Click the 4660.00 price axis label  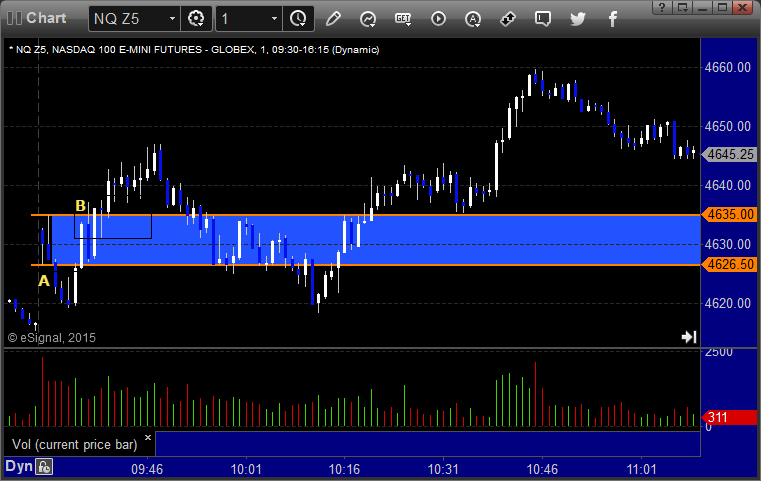click(728, 67)
